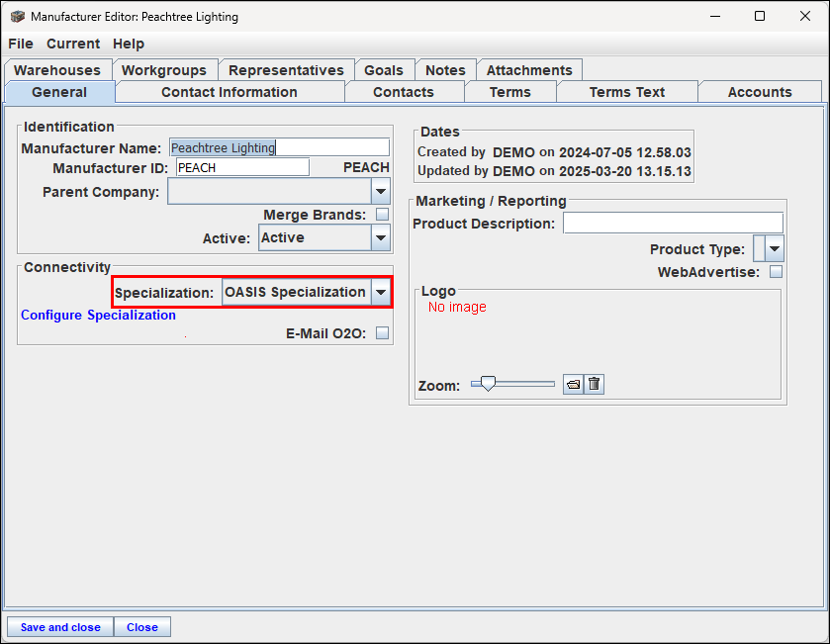Image resolution: width=830 pixels, height=644 pixels.
Task: Toggle the Merge Brands checkbox
Action: click(x=382, y=215)
